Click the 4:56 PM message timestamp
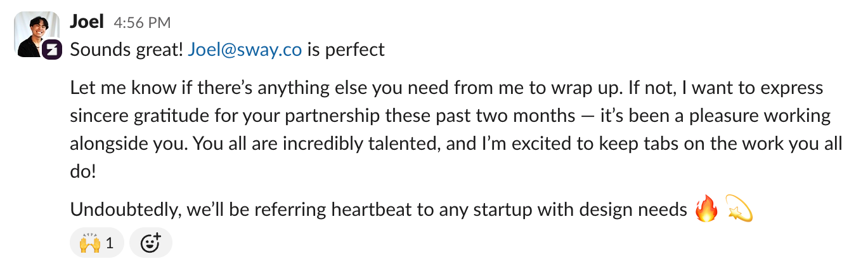 [142, 23]
